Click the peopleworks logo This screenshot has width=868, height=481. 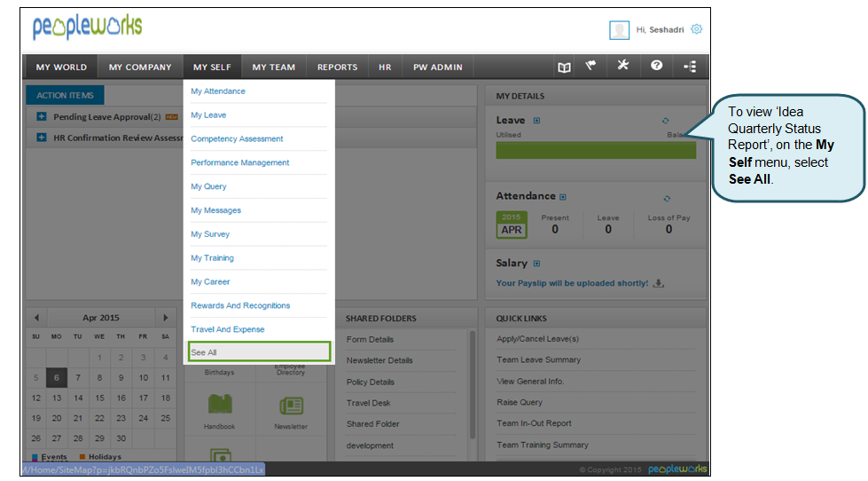[x=88, y=27]
